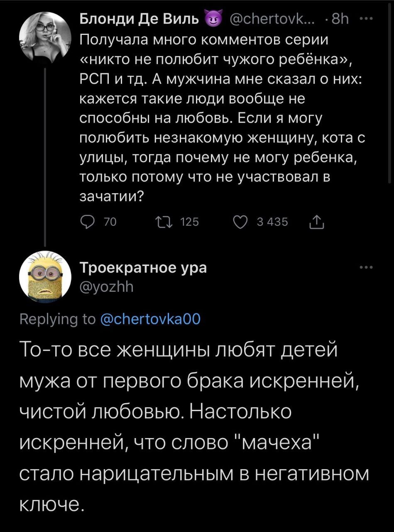Click the vertical scrollbar on the right edge

(x=389, y=91)
